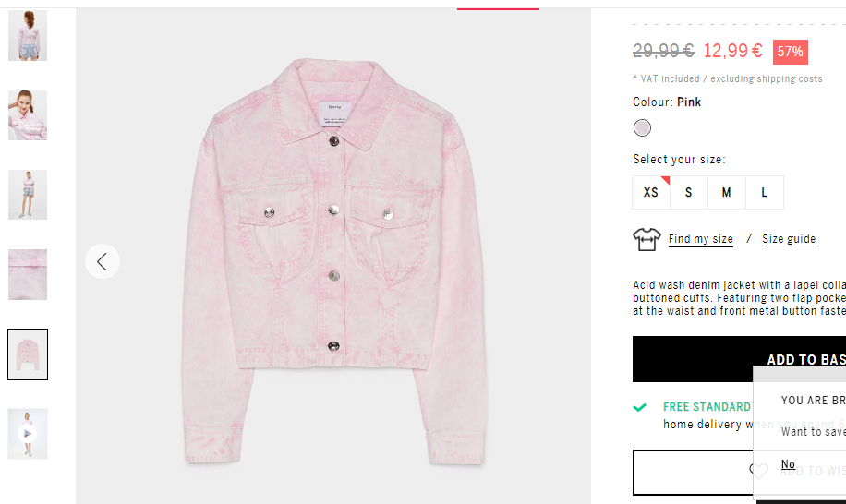This screenshot has width=846, height=504.
Task: Click No in the popup
Action: coord(788,464)
